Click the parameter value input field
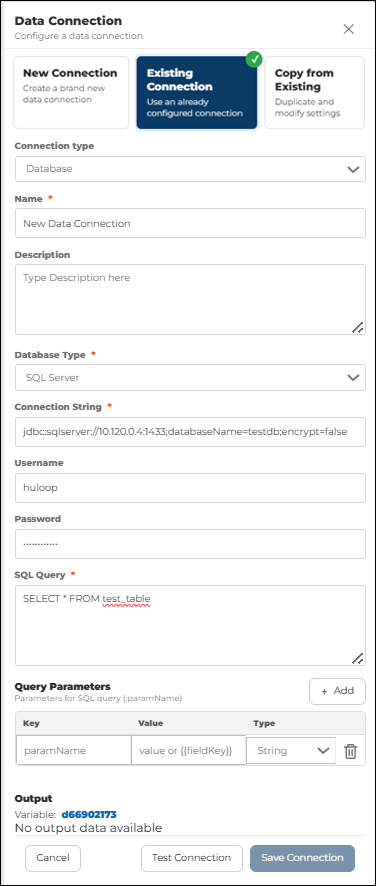Screen dimensions: 376x886 [188, 750]
